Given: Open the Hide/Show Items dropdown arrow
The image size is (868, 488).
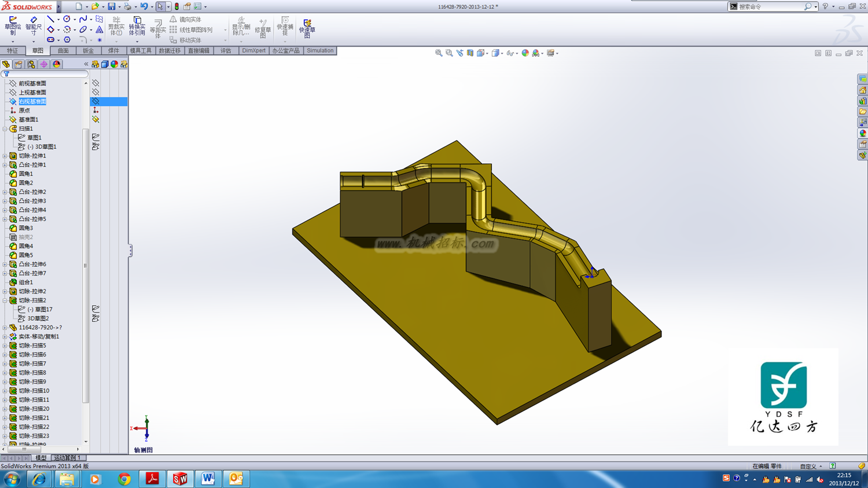Looking at the screenshot, I should [x=517, y=53].
